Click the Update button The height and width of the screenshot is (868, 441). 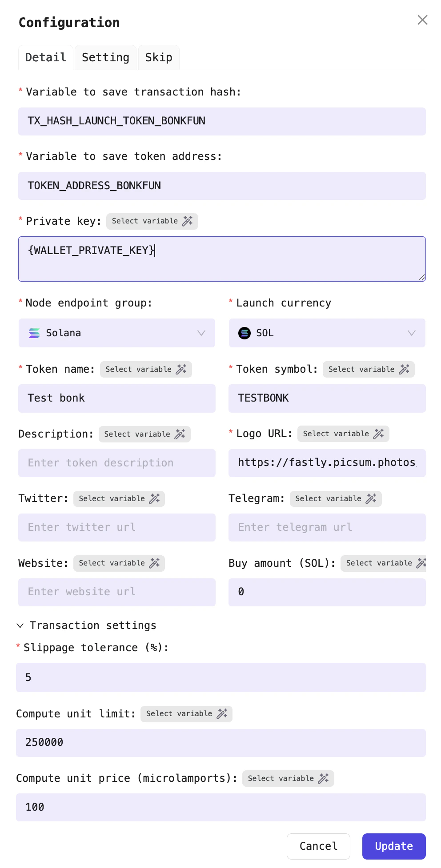point(393,846)
